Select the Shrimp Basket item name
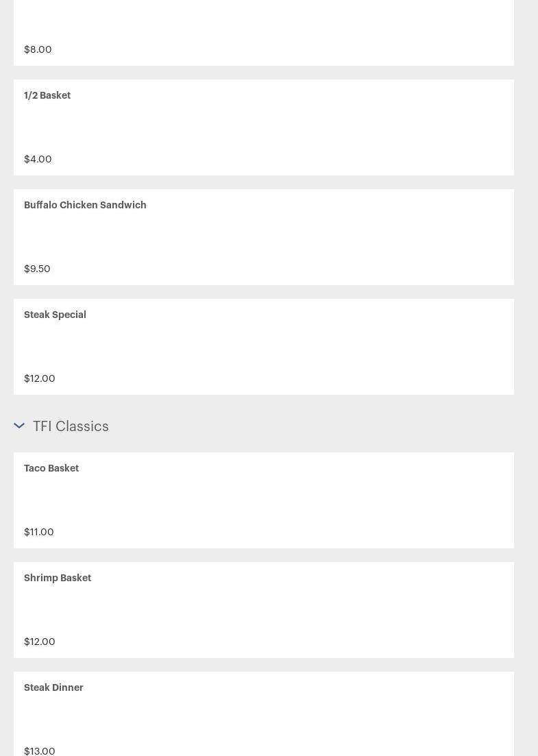538x756 pixels. pos(58,578)
